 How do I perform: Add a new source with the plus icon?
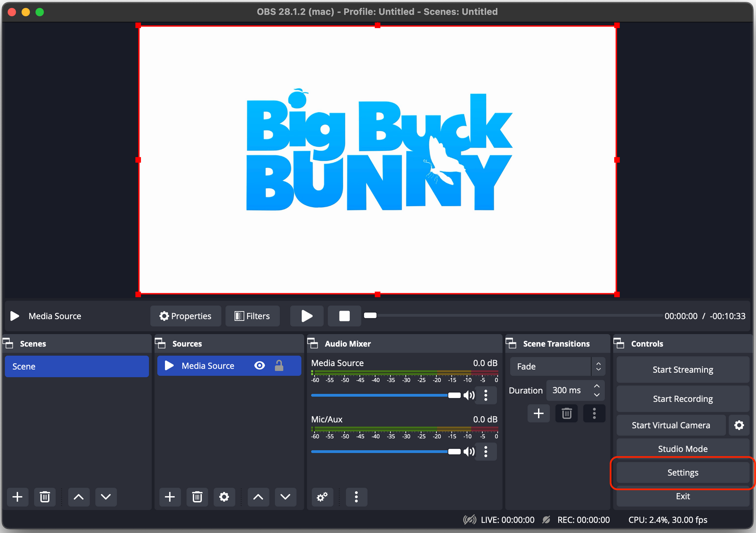(170, 497)
